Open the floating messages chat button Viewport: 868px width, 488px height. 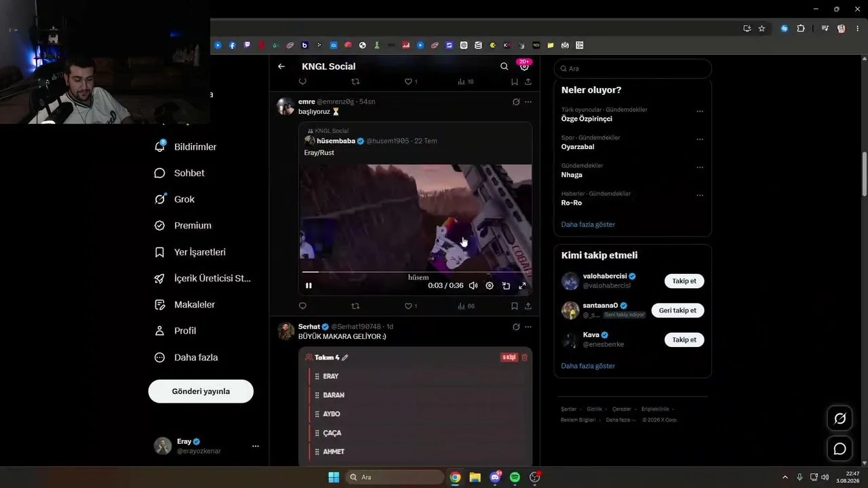[840, 449]
